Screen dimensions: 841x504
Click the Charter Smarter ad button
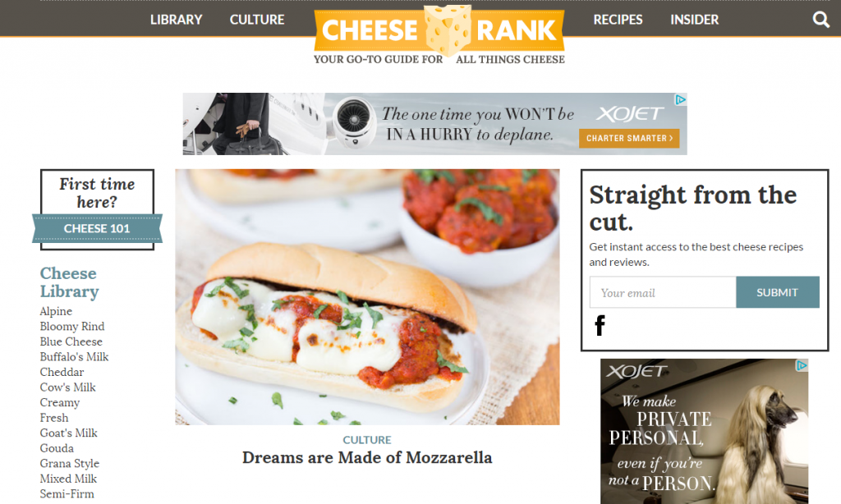click(x=629, y=139)
